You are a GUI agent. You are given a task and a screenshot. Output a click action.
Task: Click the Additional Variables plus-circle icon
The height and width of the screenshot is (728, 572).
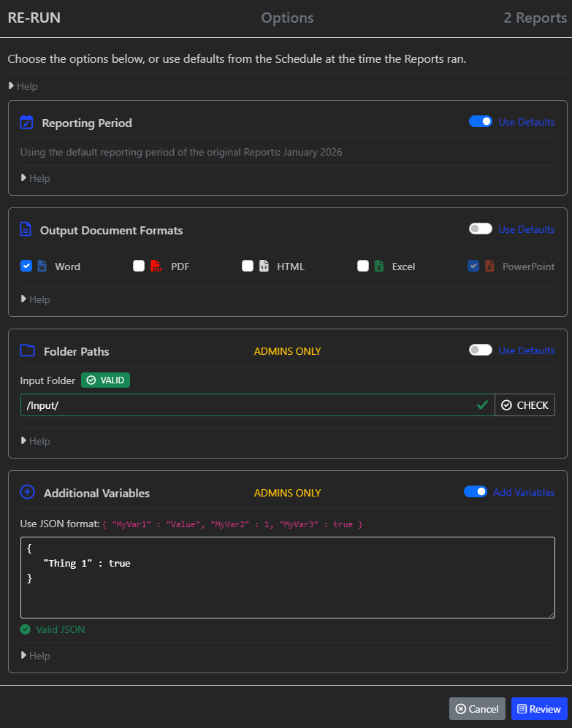pyautogui.click(x=27, y=493)
